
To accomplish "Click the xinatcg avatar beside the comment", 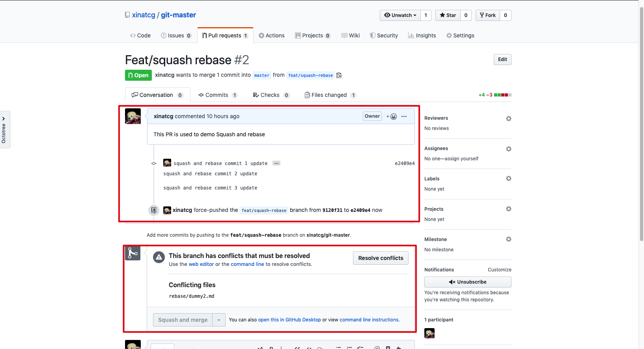I will [133, 116].
